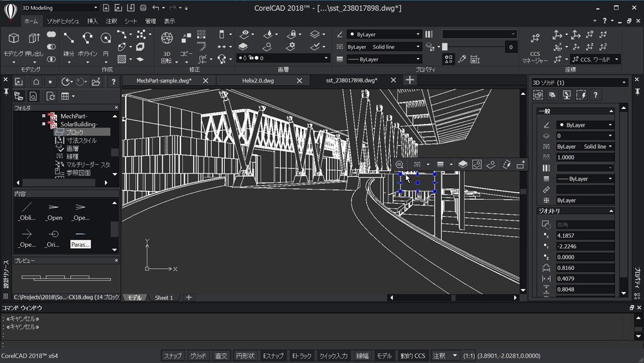The height and width of the screenshot is (363, 644).
Task: Toggle Lineweight (線幅) in status bar
Action: click(x=362, y=356)
